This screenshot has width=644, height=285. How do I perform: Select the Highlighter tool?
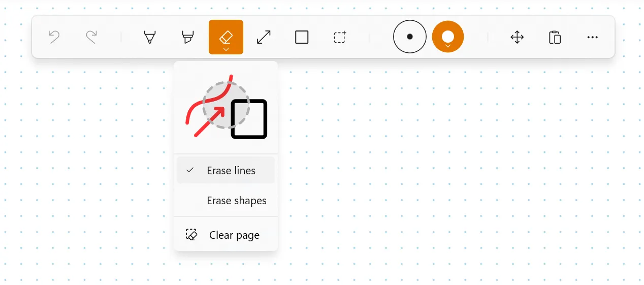tap(188, 37)
